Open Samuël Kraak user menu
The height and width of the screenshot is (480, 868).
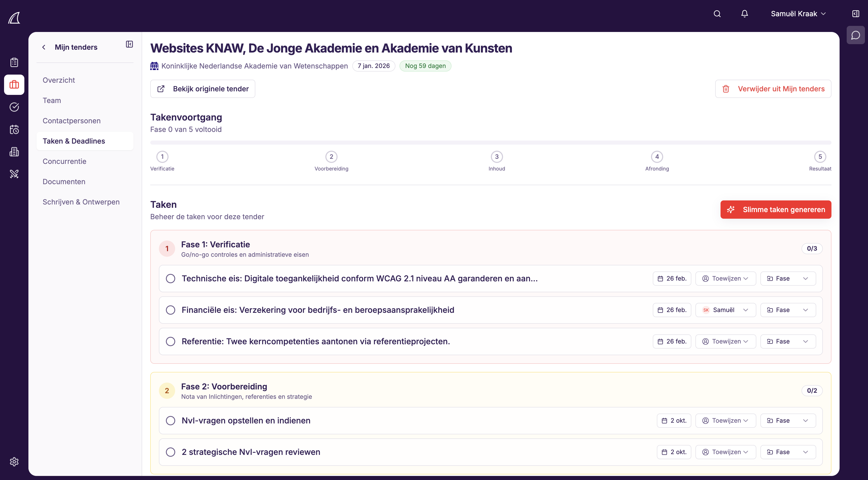798,14
